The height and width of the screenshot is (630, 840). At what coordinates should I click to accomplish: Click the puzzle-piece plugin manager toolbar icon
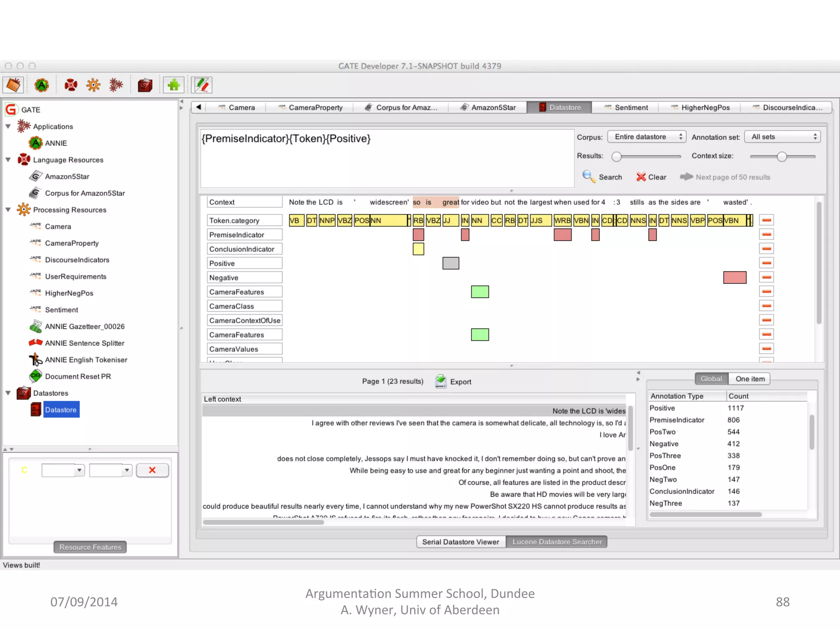pyautogui.click(x=173, y=85)
